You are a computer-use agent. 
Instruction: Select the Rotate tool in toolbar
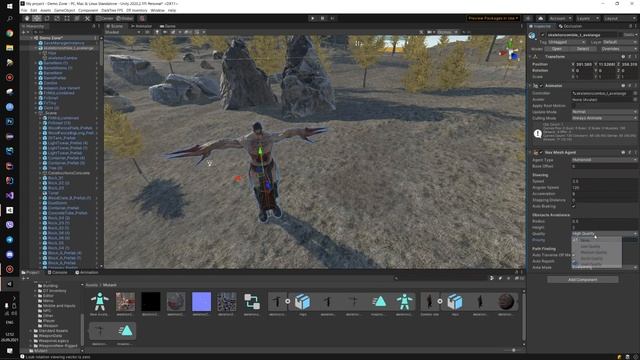47,18
